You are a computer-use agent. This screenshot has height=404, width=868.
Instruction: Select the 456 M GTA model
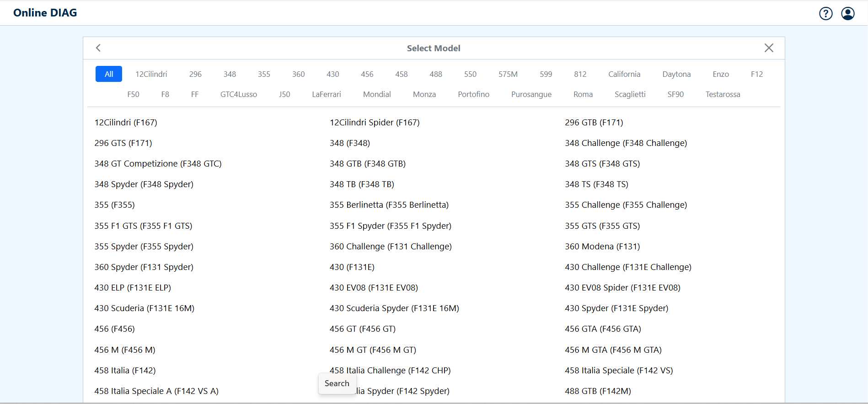tap(613, 350)
